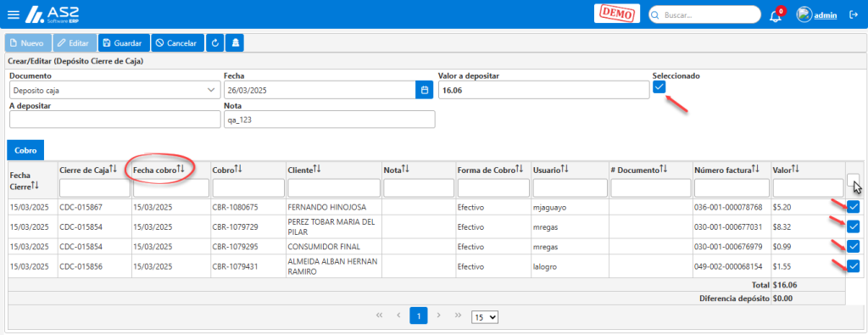Select the Cobro tab
The image size is (868, 335).
25,150
